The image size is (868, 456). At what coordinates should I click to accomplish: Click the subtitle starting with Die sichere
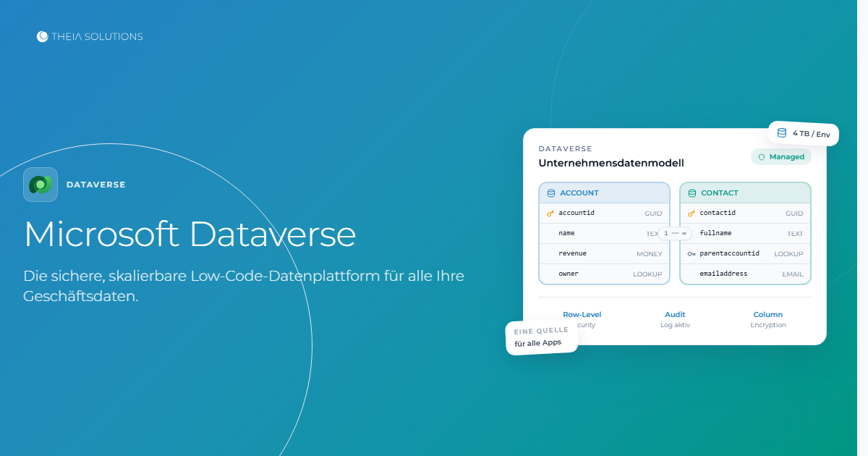[x=244, y=286]
